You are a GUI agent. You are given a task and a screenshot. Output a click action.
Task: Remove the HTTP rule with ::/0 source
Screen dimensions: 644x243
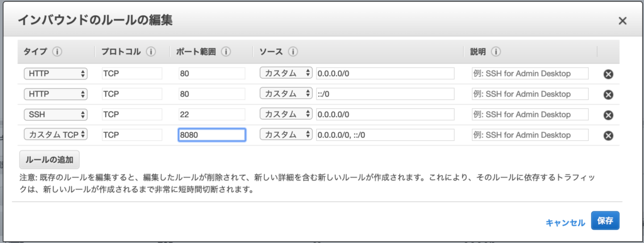pyautogui.click(x=608, y=94)
